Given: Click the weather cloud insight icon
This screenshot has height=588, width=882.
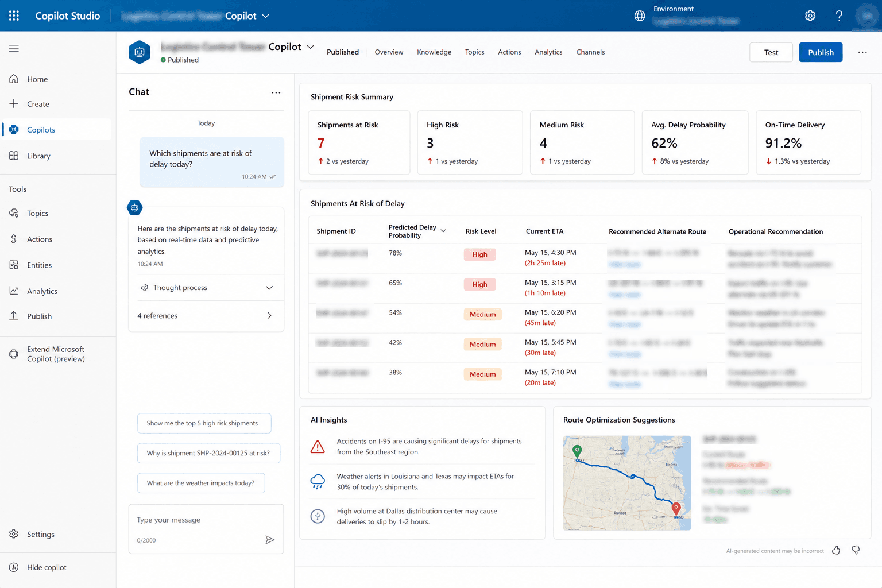Looking at the screenshot, I should coord(318,481).
